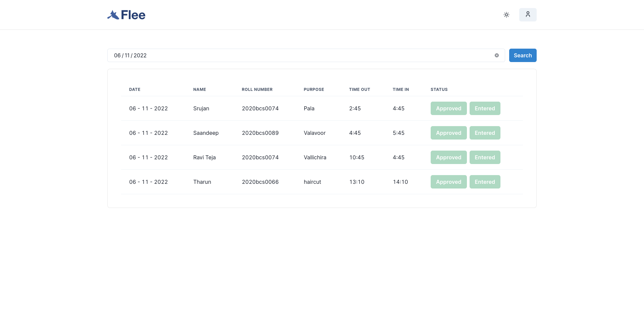This screenshot has height=323, width=644.
Task: Click the Flee bird logo
Action: tap(126, 15)
